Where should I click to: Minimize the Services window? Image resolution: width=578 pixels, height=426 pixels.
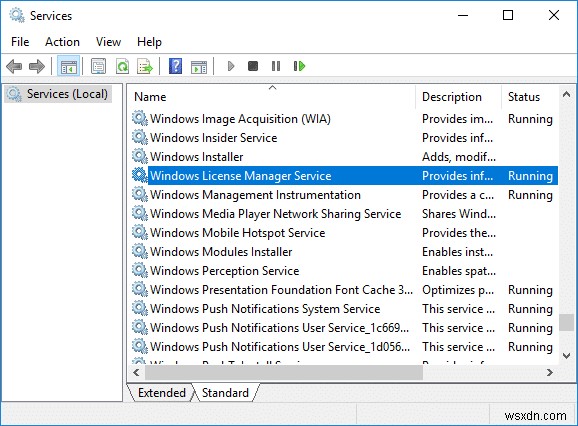coord(463,15)
